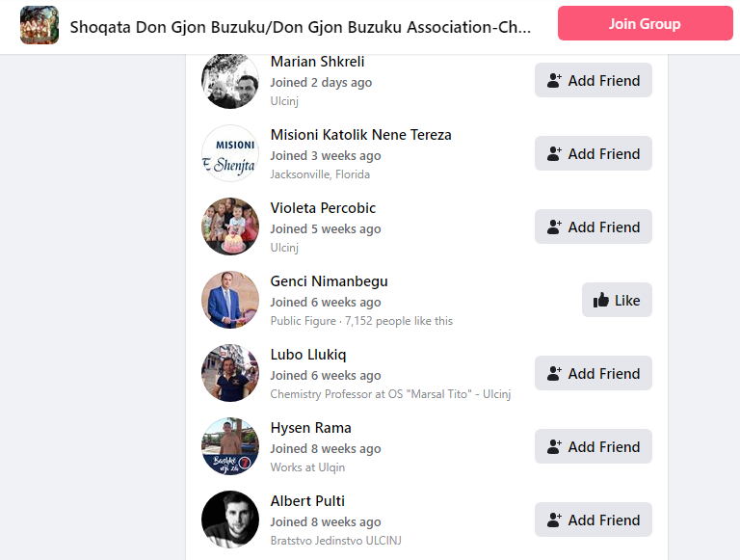Open Hysen Rama's profile picture

tap(230, 446)
